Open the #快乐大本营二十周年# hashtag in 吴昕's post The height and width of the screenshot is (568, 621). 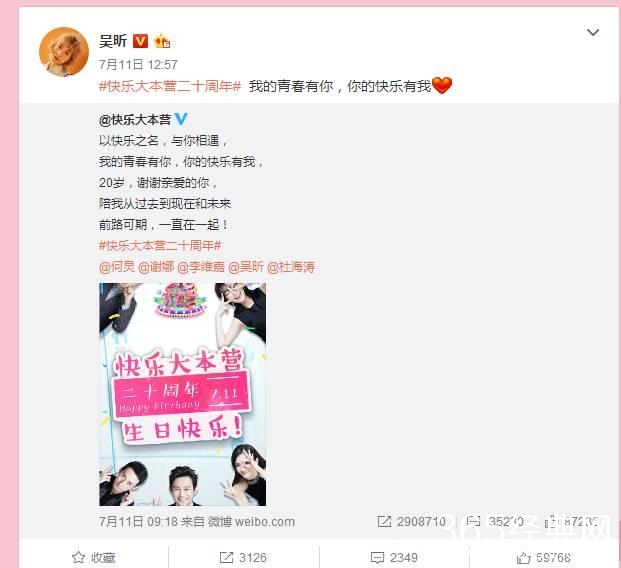click(170, 86)
